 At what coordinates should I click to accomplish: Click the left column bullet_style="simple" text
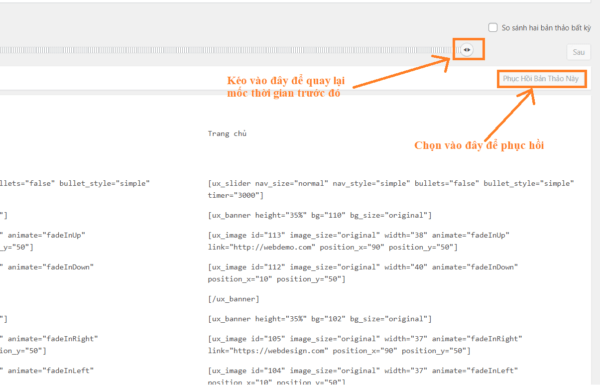(104, 183)
